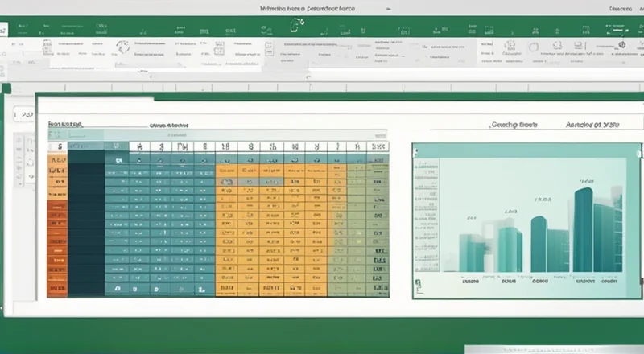Screen dimensions: 644x354
Task: Click the underlined title above table's top-left
Action: pyautogui.click(x=65, y=126)
